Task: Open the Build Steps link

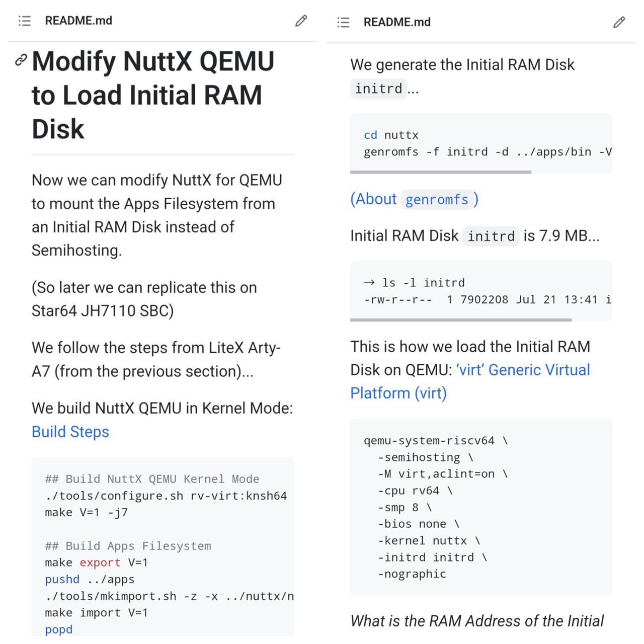Action: pyautogui.click(x=70, y=432)
